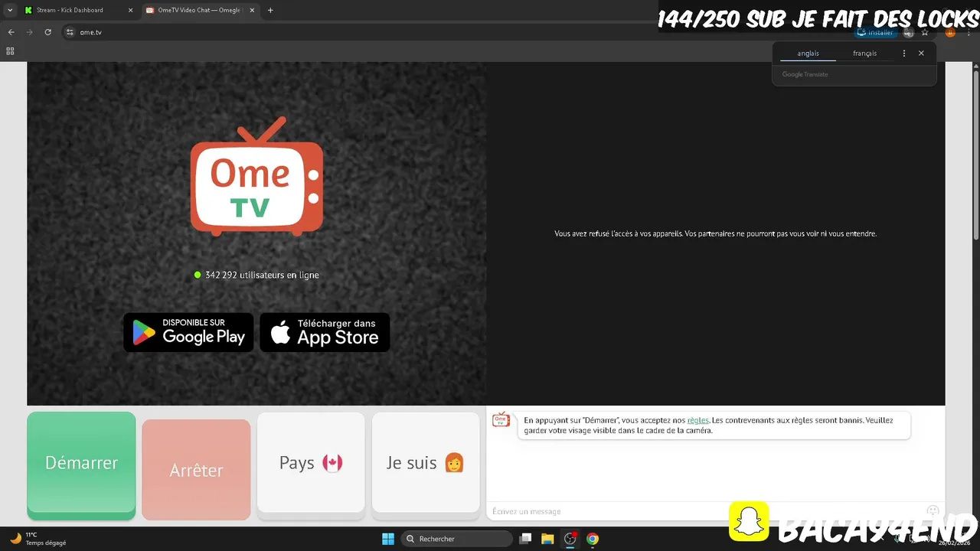Go back to previous page
The width and height of the screenshot is (980, 551).
tap(11, 32)
